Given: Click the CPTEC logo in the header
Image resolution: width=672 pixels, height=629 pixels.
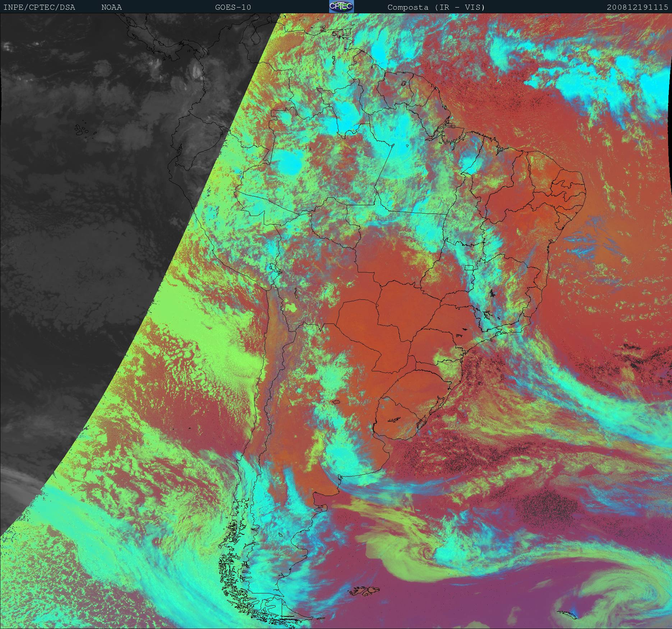Looking at the screenshot, I should (x=341, y=6).
